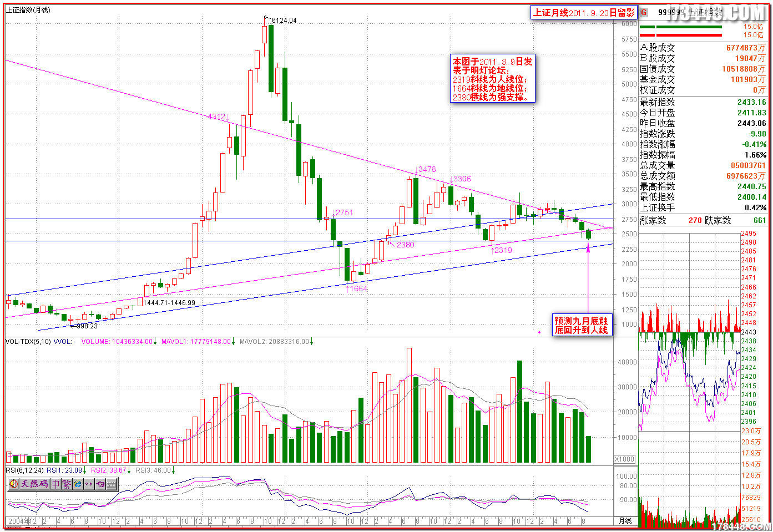Click the 跌家数 661 count
This screenshot has height=532, width=773.
point(760,220)
